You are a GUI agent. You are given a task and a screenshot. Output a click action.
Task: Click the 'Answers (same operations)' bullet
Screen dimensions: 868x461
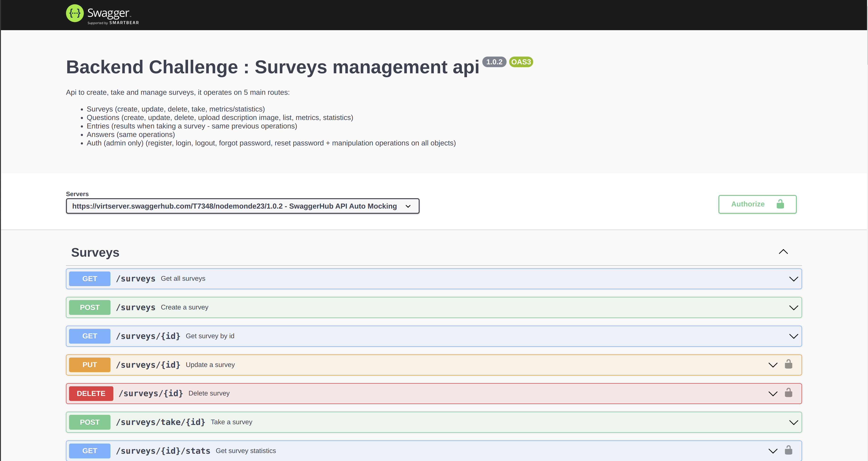point(131,134)
